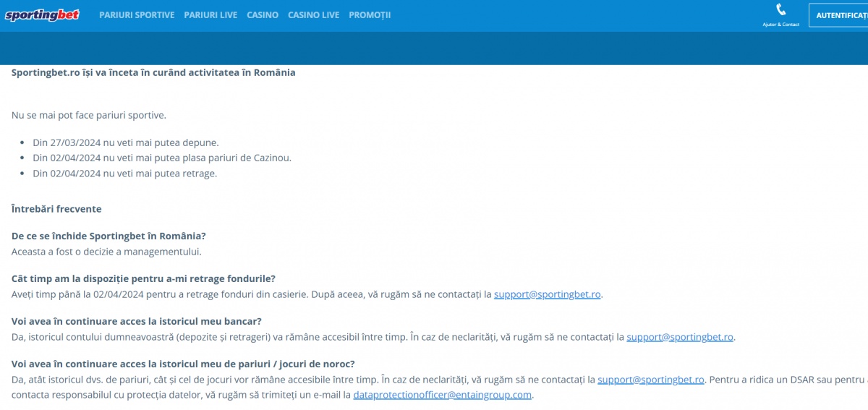Click question about time to withdraw funds
Viewport: 868px width, 410px height.
pos(143,279)
